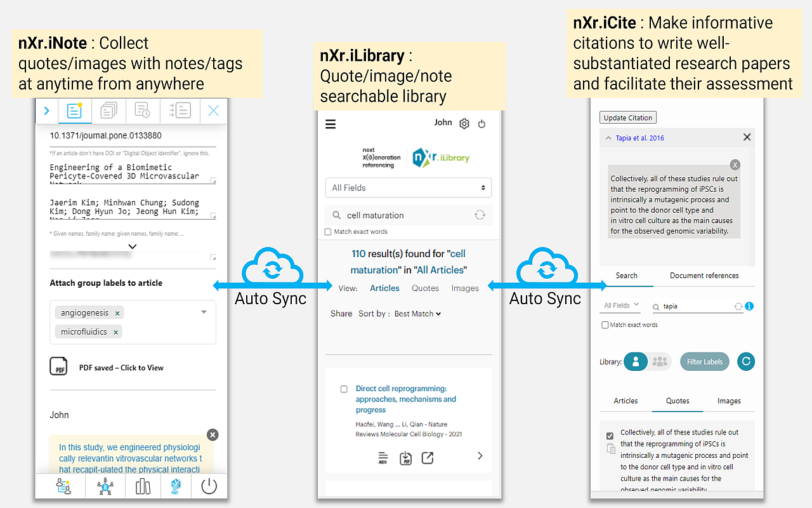The height and width of the screenshot is (508, 812).
Task: Click the power icon in iNote footer
Action: (x=209, y=487)
